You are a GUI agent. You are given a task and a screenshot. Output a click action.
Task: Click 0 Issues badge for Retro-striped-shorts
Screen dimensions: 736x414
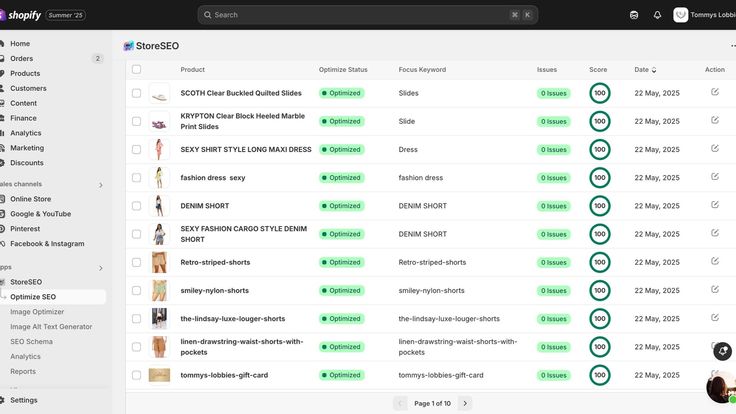click(x=553, y=262)
